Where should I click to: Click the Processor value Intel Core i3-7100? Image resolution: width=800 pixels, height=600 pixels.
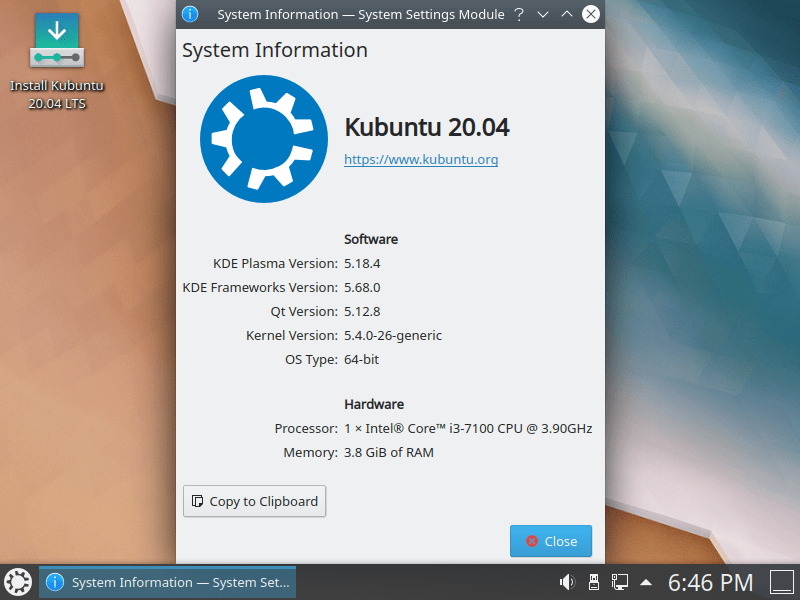tap(468, 429)
